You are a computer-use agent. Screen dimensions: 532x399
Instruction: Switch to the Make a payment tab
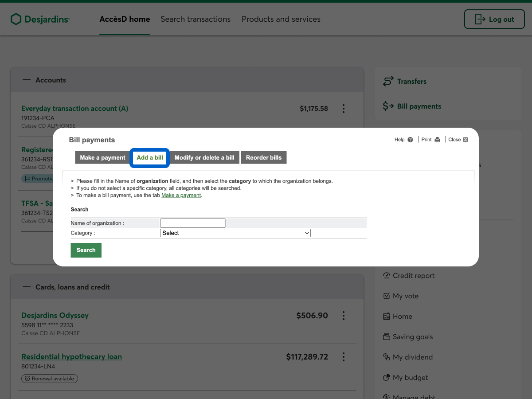coord(102,158)
